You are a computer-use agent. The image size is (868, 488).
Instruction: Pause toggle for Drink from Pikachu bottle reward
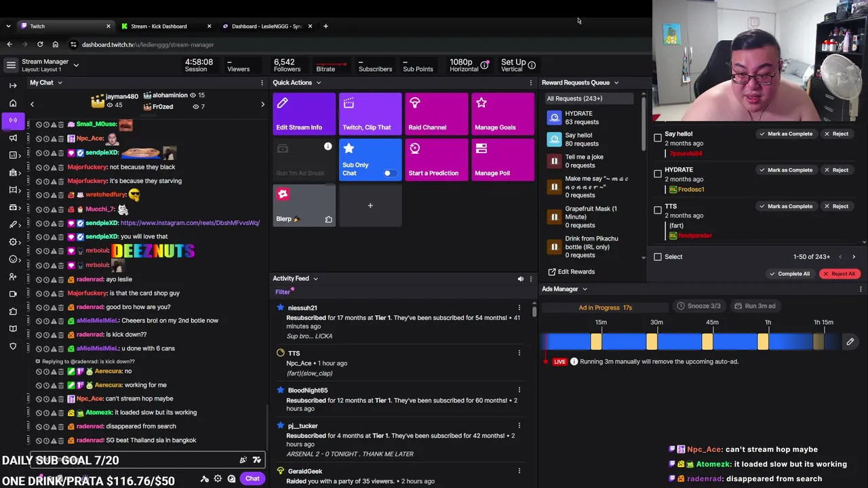pyautogui.click(x=554, y=247)
